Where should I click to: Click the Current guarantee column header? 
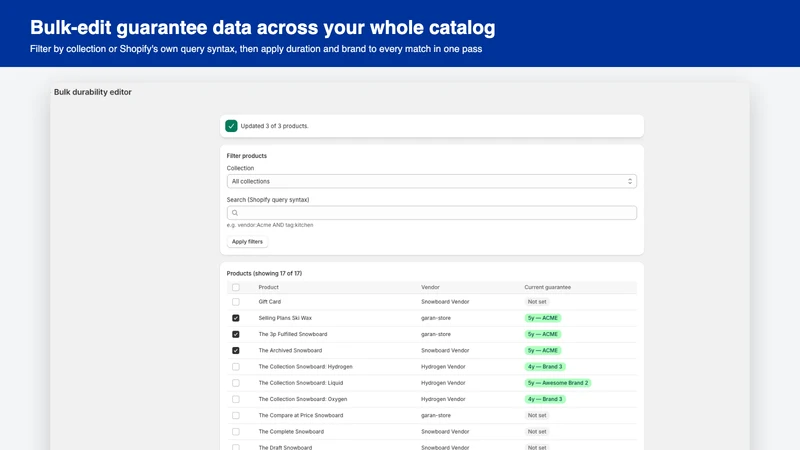[547, 287]
